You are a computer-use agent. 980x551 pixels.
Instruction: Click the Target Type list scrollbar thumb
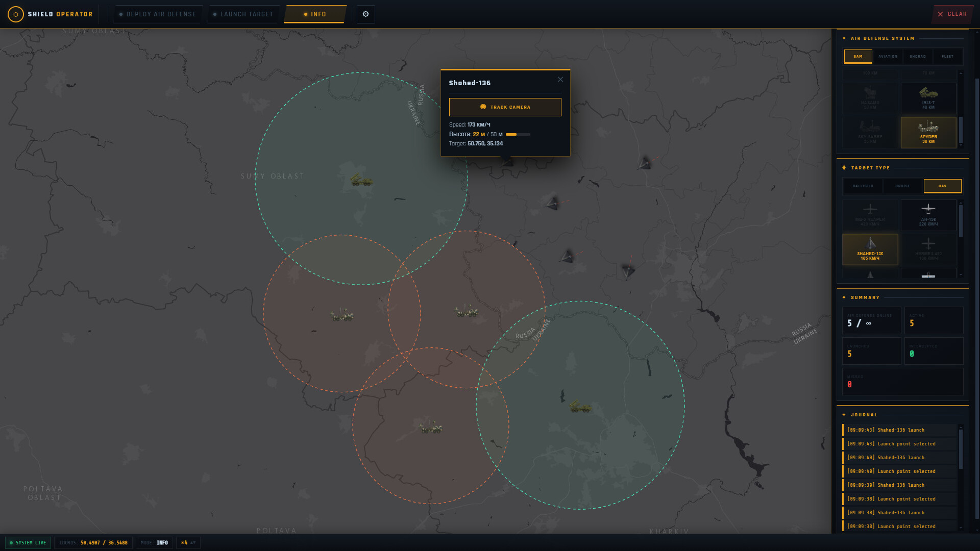[x=961, y=221]
